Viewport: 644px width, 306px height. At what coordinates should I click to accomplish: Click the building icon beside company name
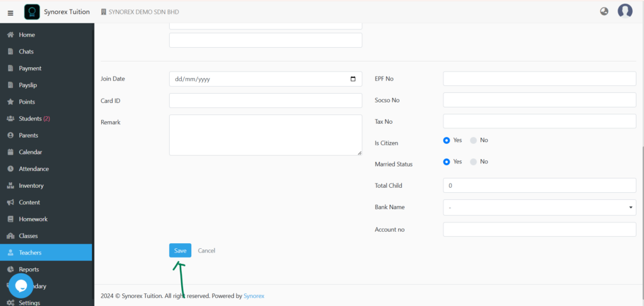coord(104,12)
